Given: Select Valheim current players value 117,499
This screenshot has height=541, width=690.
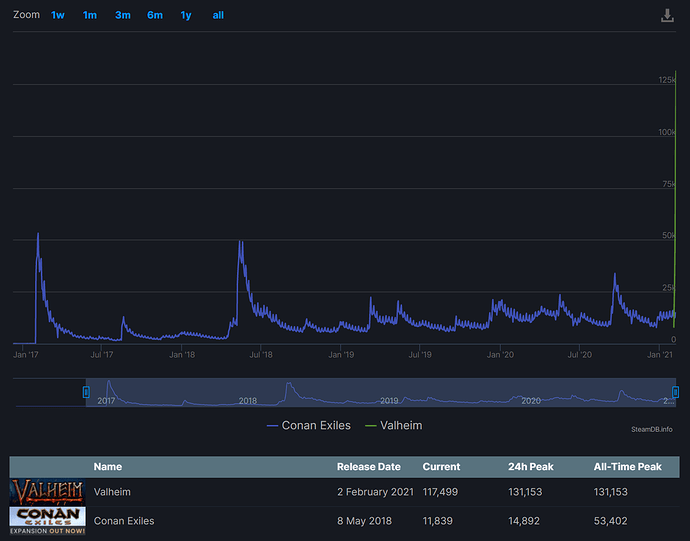Looking at the screenshot, I should 440,492.
